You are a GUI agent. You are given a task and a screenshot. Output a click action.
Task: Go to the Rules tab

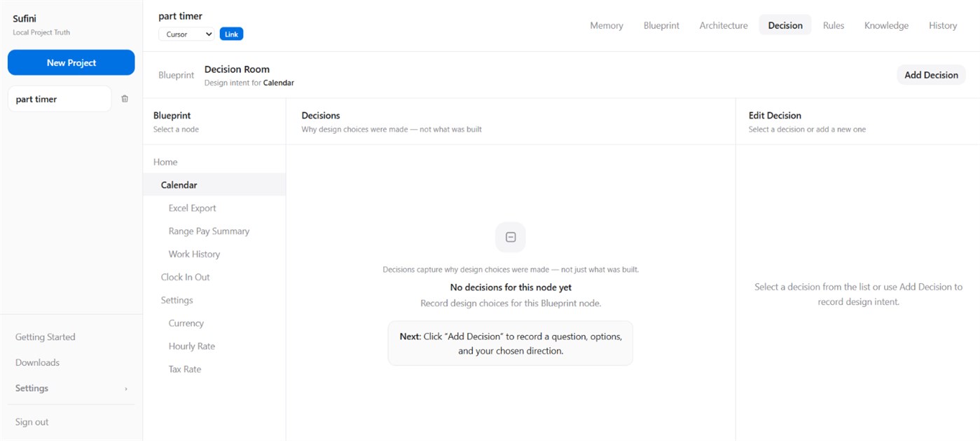[834, 25]
